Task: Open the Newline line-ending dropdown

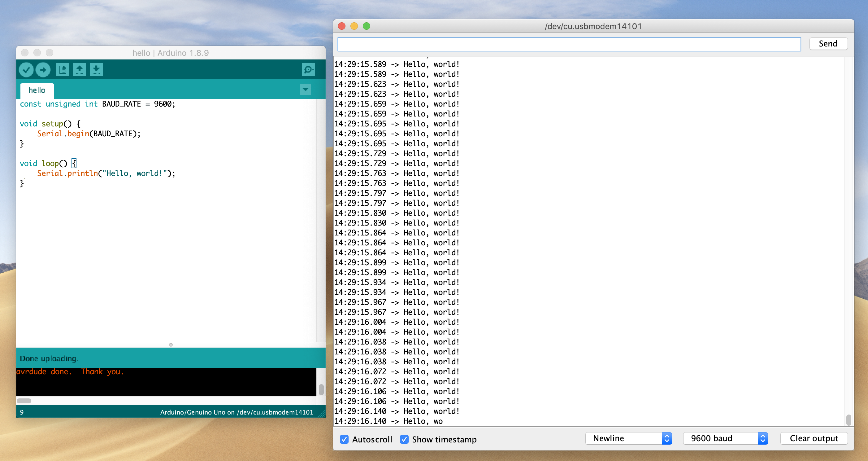Action: 628,438
